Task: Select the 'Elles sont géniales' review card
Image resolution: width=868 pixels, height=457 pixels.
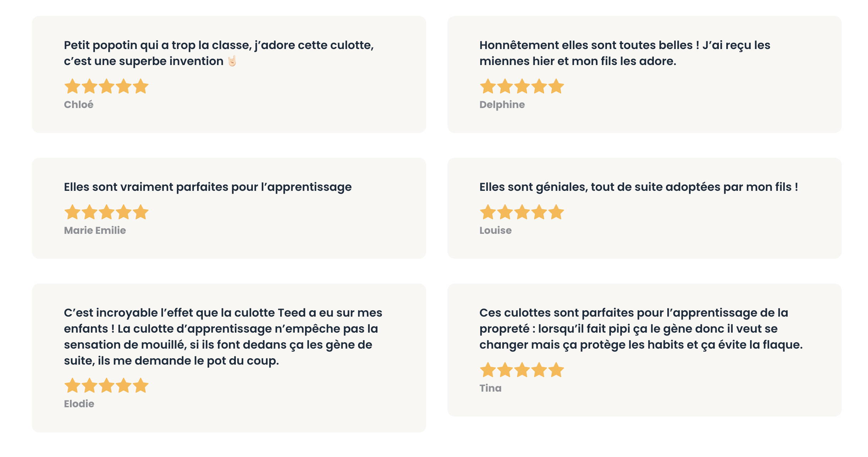Action: 644,208
